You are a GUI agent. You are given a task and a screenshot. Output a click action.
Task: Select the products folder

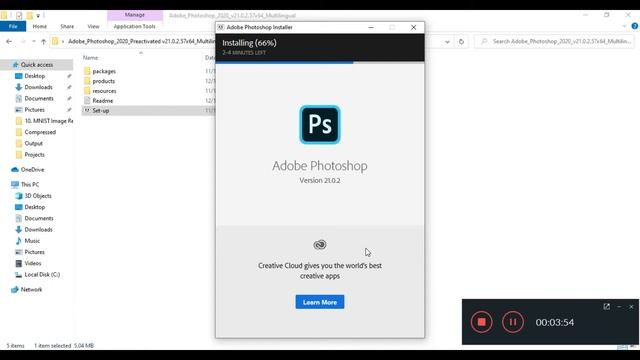(x=103, y=81)
